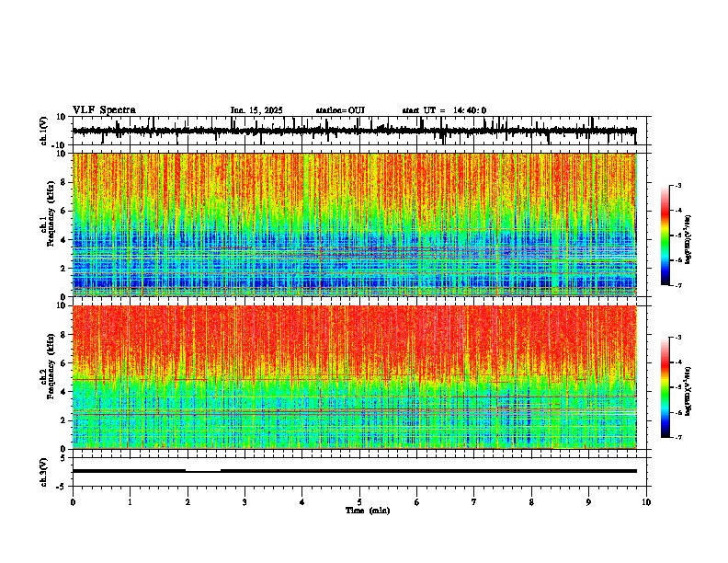Click the "-10" tick on ch.1(V) axis
728x563 pixels.
click(59, 145)
